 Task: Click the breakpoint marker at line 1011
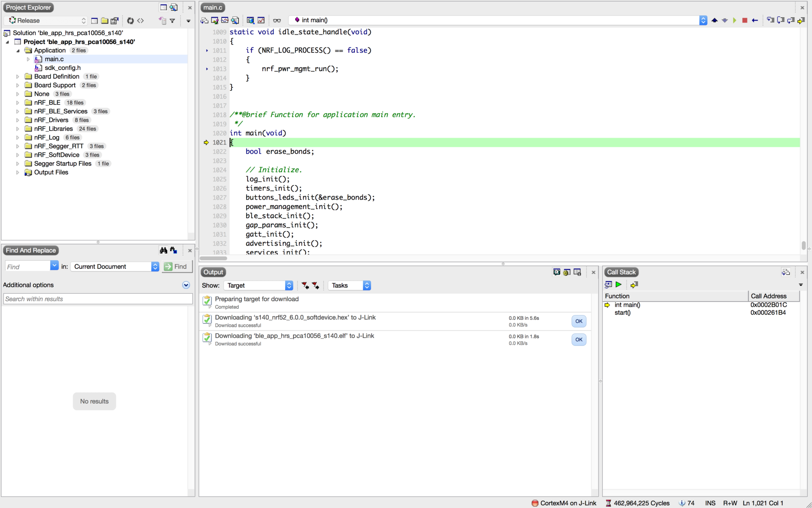pyautogui.click(x=207, y=50)
